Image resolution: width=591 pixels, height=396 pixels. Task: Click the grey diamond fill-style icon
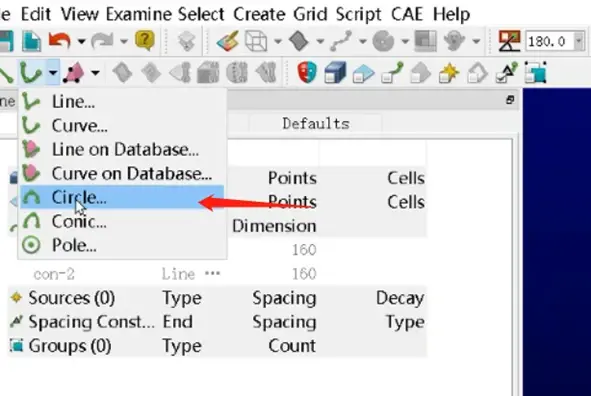point(299,41)
